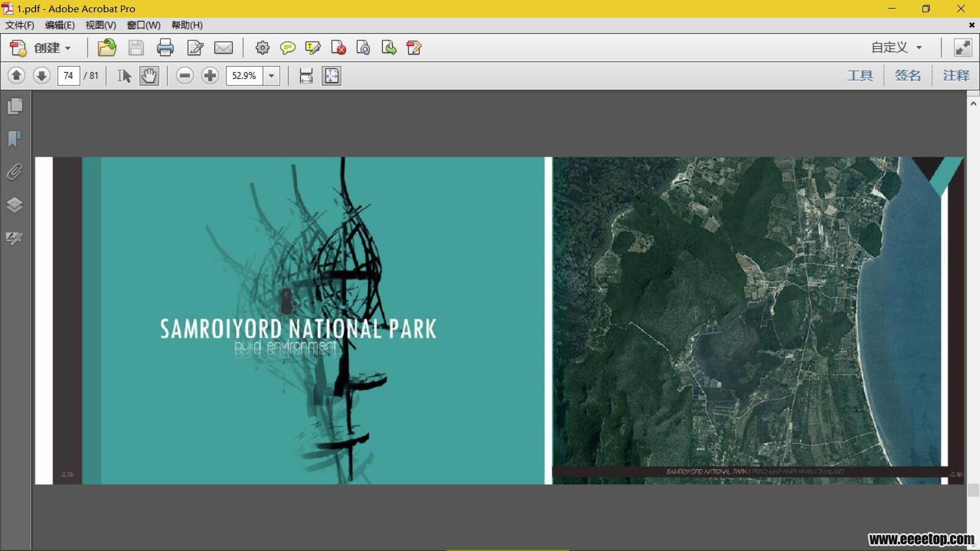
Task: Open the 窗口(W) menu
Action: pyautogui.click(x=143, y=25)
